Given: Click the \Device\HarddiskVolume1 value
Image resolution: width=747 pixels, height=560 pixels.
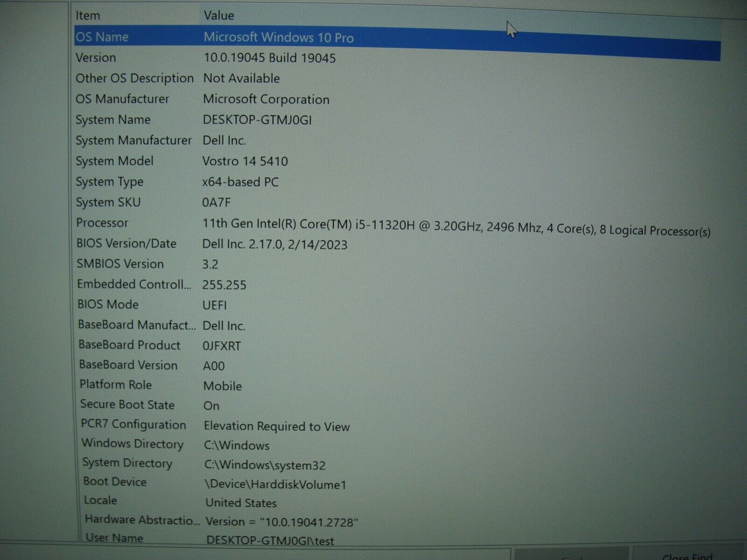Looking at the screenshot, I should point(275,484).
